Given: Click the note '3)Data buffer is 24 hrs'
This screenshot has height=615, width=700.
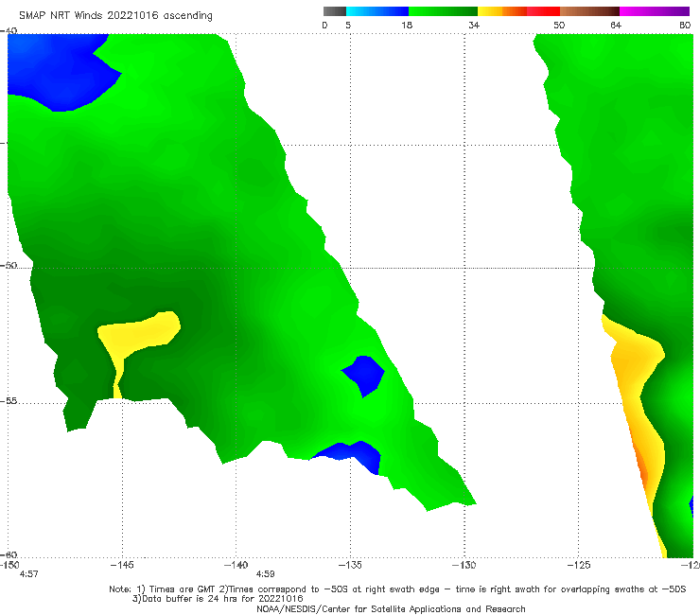Looking at the screenshot, I should click(x=218, y=599).
